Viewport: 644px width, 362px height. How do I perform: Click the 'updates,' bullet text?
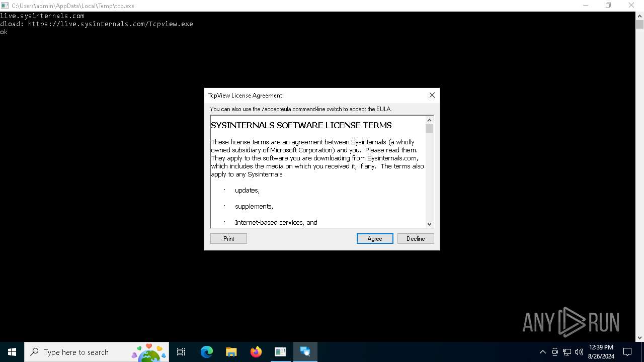coord(247,190)
